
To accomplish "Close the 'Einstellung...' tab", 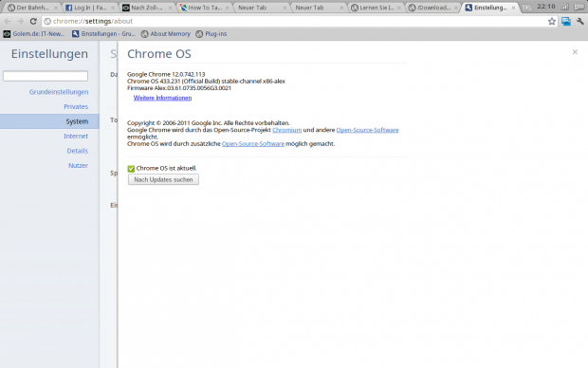I will [513, 8].
